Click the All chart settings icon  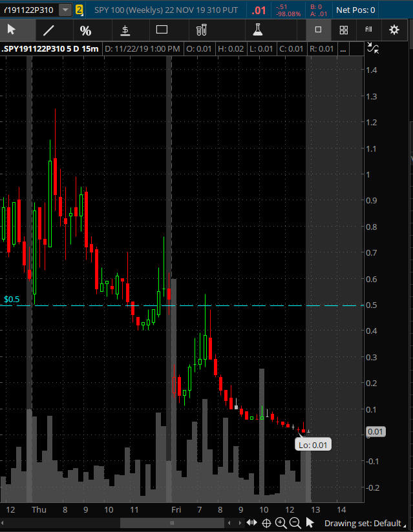pos(368,30)
